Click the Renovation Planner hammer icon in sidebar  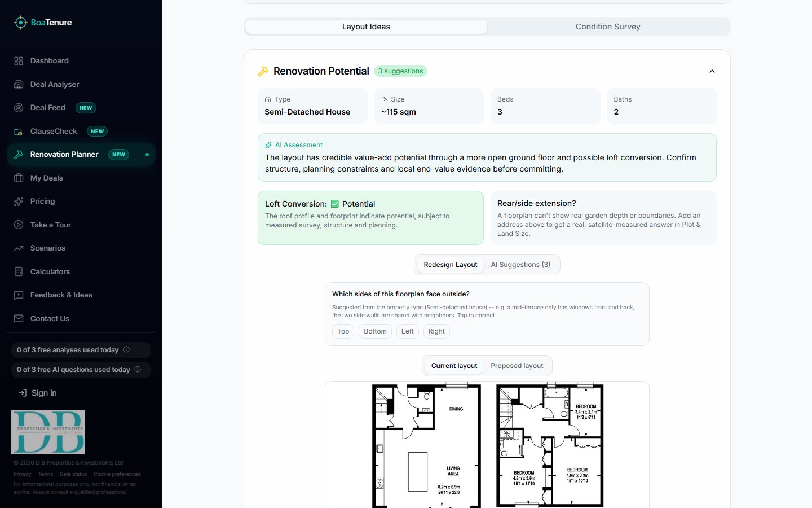[19, 155]
